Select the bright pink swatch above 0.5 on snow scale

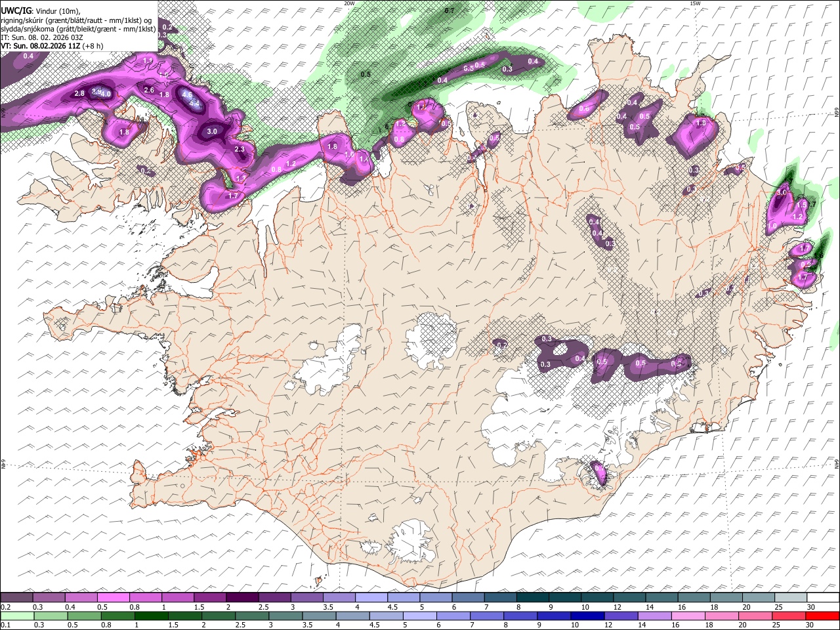point(113,598)
